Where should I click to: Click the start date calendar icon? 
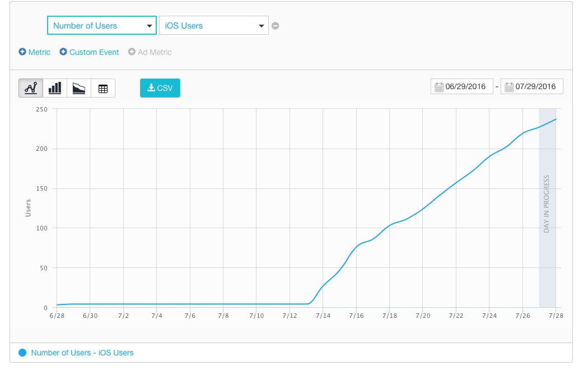coord(438,87)
